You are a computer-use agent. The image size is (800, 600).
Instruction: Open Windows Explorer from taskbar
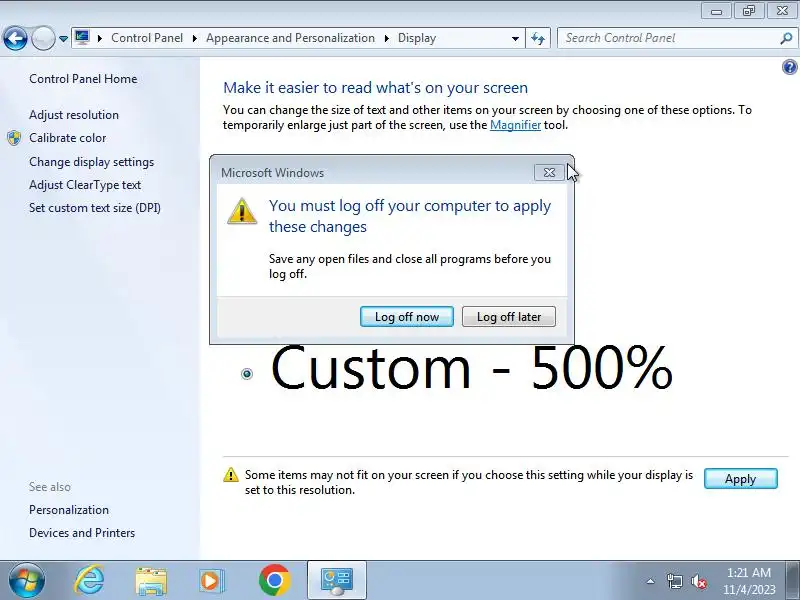click(x=151, y=581)
